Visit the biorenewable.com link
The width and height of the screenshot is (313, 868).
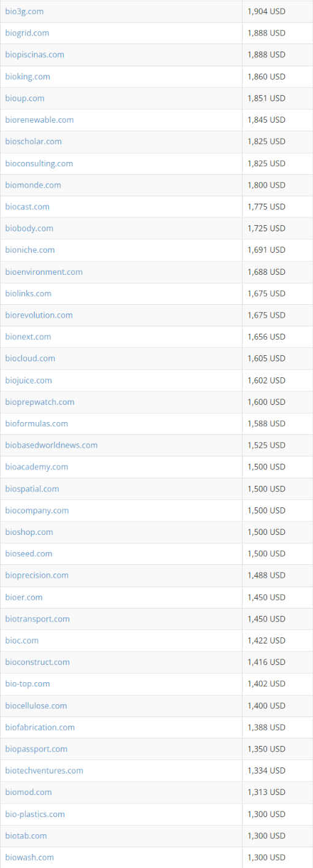click(x=39, y=120)
